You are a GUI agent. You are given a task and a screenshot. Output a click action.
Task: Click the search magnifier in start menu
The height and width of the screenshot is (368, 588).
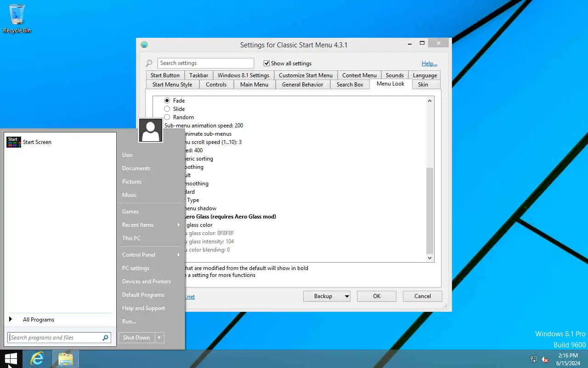tap(105, 338)
